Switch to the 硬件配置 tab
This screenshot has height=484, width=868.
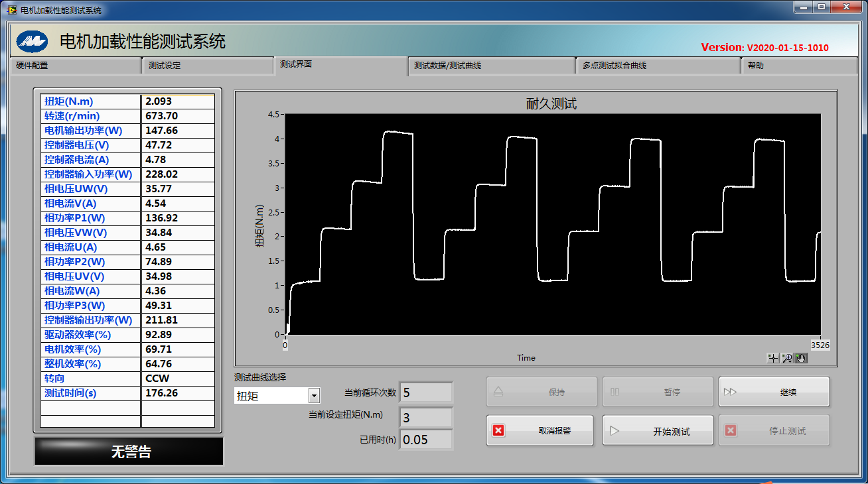pos(74,66)
